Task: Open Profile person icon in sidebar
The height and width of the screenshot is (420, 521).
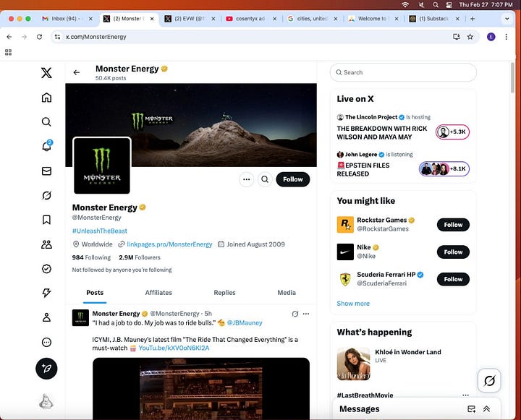Action: pos(46,317)
